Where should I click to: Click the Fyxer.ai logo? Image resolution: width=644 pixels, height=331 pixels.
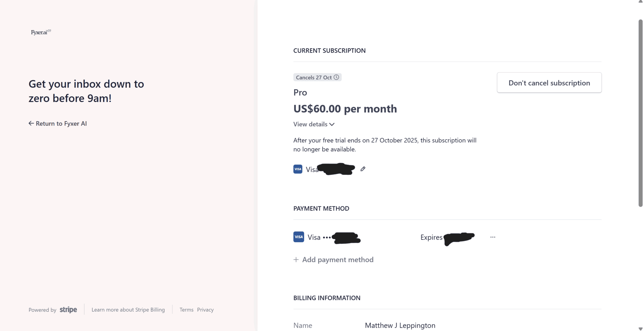click(x=41, y=32)
